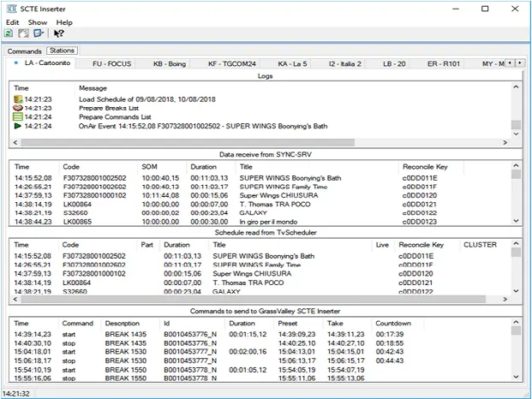
Task: Click the green refresh toolbar icon
Action: [x=9, y=33]
